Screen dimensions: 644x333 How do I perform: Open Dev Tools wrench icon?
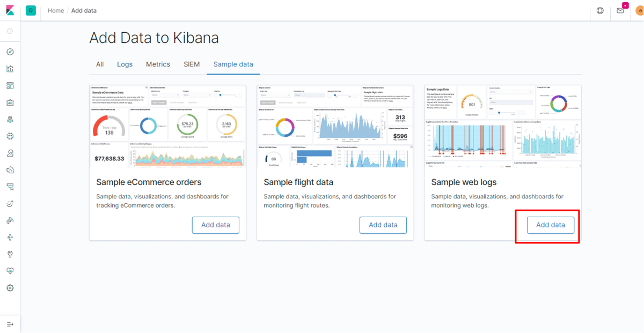(x=10, y=254)
